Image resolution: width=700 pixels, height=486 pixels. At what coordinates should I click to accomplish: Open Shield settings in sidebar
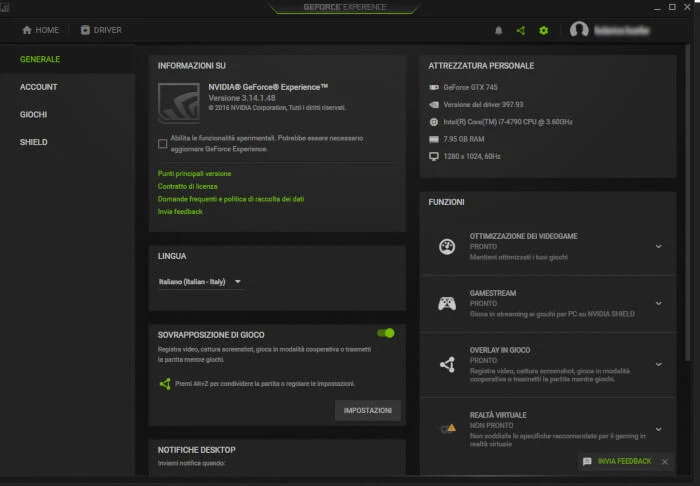[33, 142]
